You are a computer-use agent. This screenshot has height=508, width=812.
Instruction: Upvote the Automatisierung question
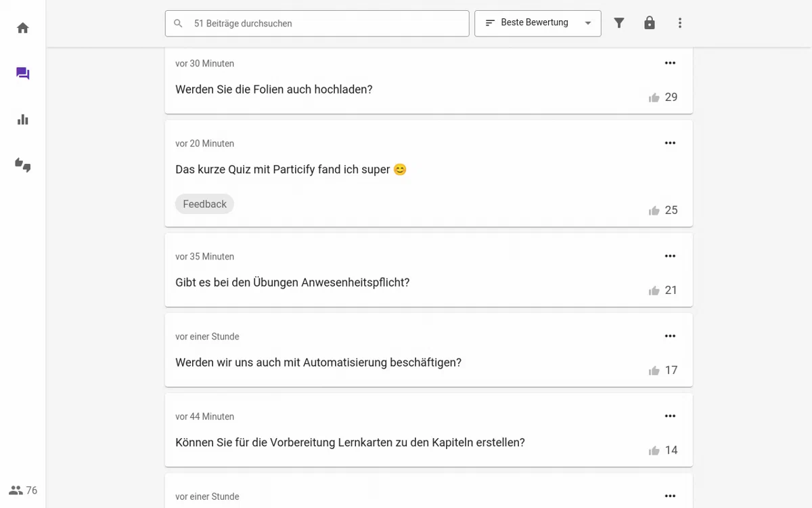tap(654, 371)
